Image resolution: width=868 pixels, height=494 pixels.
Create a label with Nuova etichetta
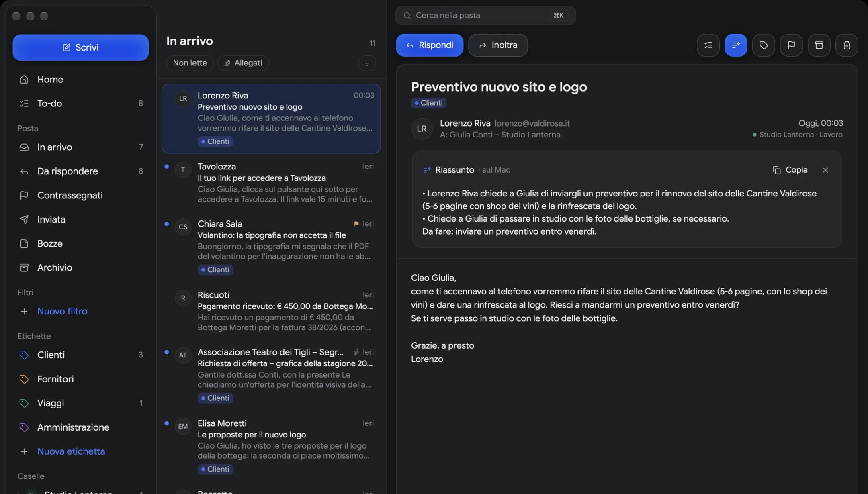point(71,451)
